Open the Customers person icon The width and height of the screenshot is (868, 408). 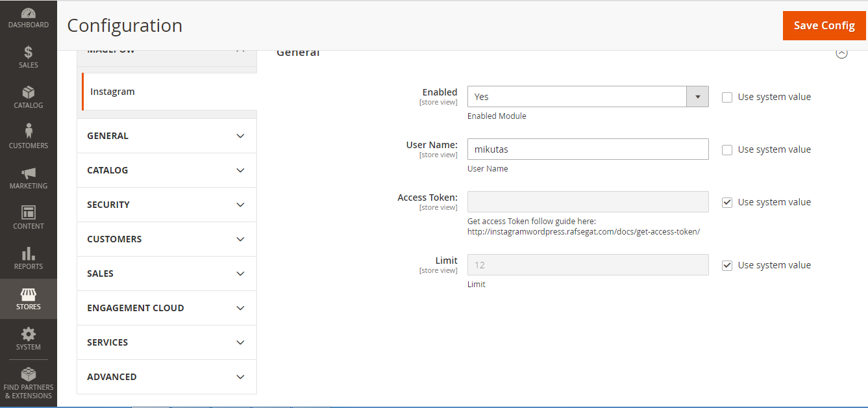pyautogui.click(x=28, y=132)
